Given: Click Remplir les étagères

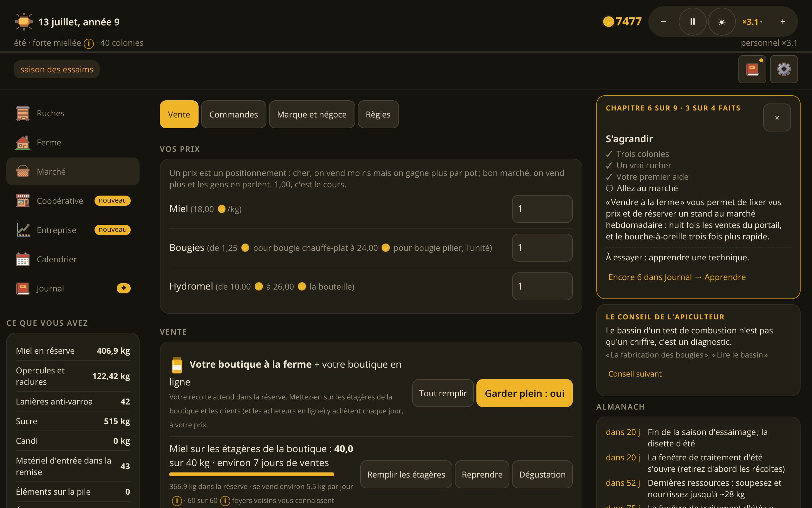Looking at the screenshot, I should coord(406,474).
